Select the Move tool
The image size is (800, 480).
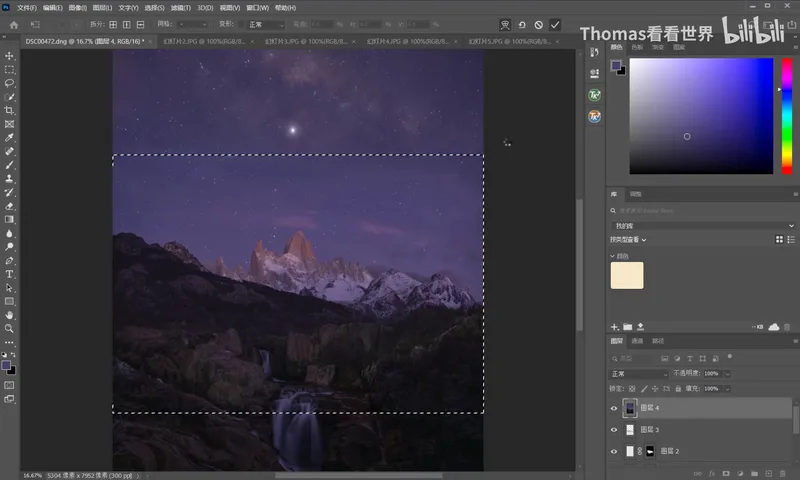point(9,56)
